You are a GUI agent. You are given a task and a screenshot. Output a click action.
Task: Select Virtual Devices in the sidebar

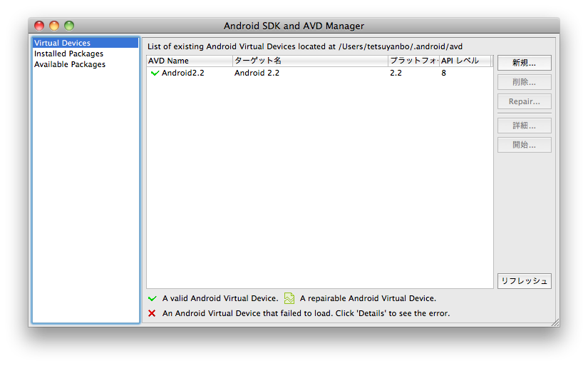[x=86, y=43]
